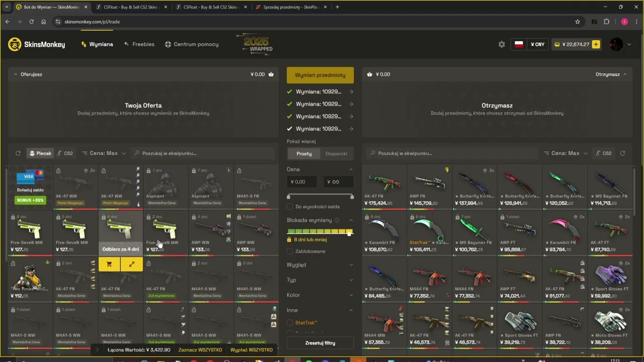Go to Wymiana in the navigation
Image resolution: width=644 pixels, height=362 pixels.
(x=97, y=44)
